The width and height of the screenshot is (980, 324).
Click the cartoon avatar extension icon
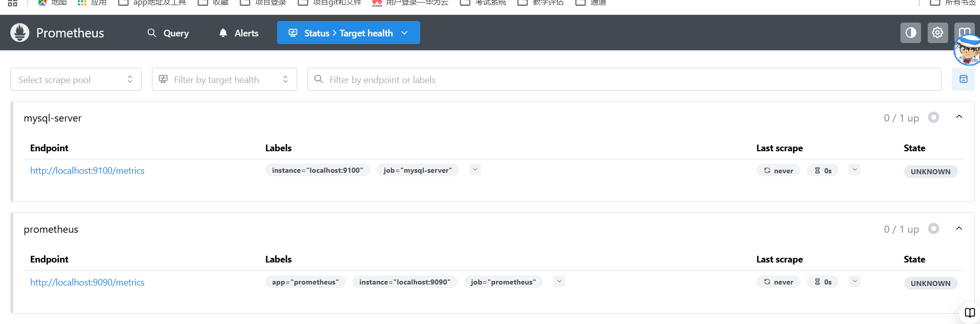coord(968,50)
